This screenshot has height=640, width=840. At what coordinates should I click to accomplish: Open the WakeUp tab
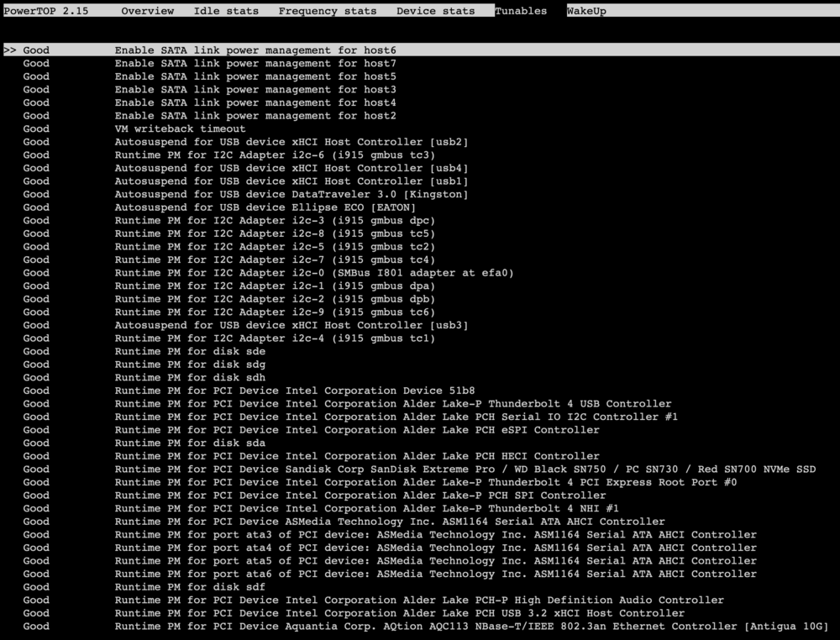tap(586, 11)
